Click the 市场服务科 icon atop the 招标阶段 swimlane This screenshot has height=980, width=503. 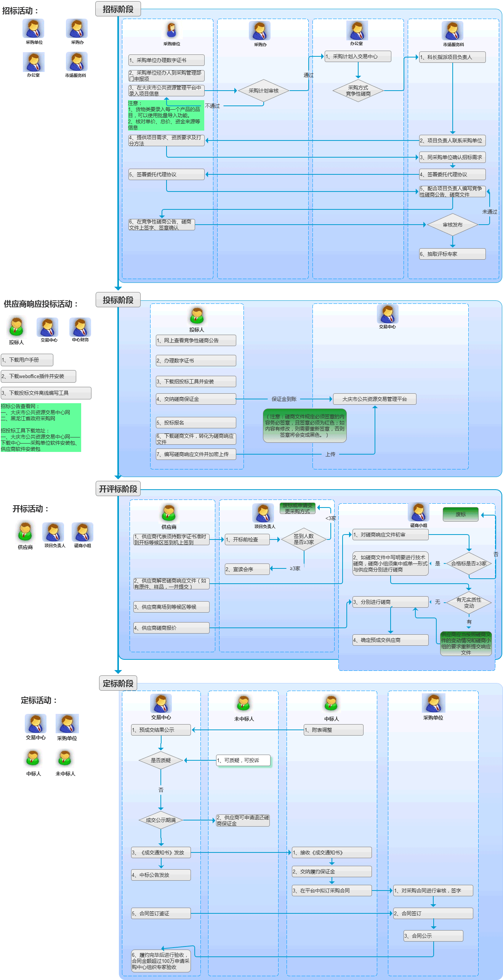tap(453, 31)
